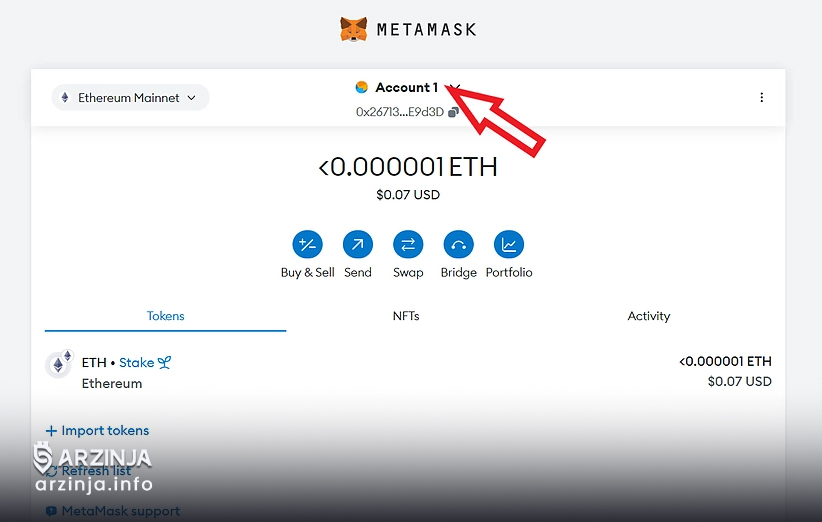Open Portfolio via the chart icon

coord(509,244)
